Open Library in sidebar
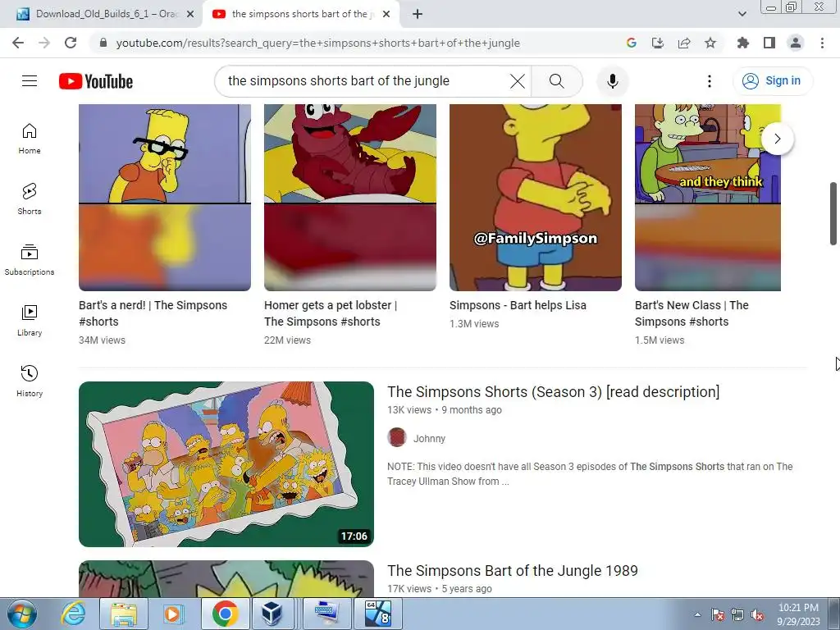840x630 pixels. coord(30,321)
